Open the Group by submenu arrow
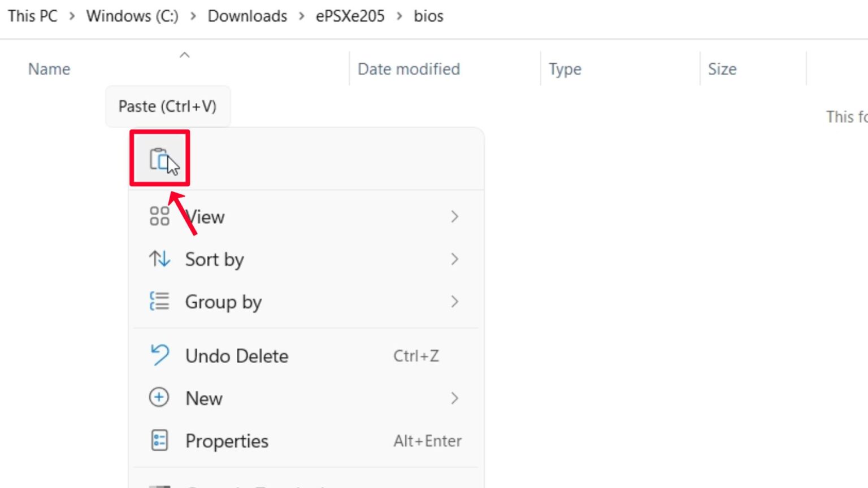The image size is (868, 488). point(454,302)
